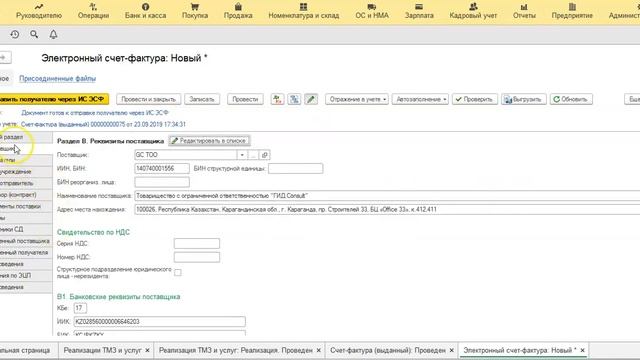Open the ОС и НМА section
Viewport: 640px width, 360px height.
372,11
